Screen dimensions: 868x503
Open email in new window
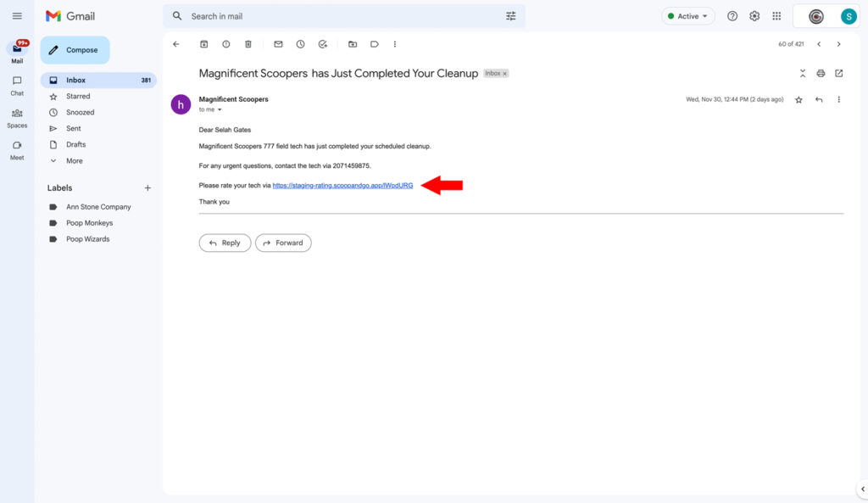click(839, 74)
